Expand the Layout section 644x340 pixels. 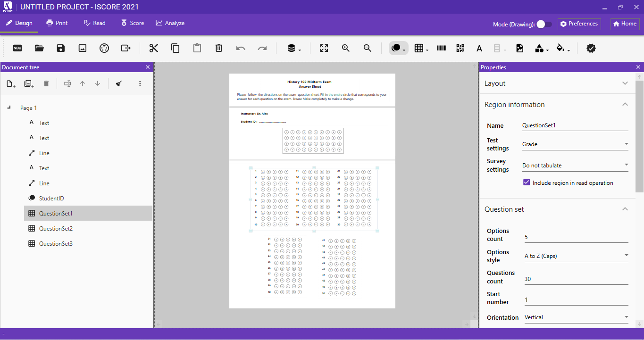click(x=625, y=83)
